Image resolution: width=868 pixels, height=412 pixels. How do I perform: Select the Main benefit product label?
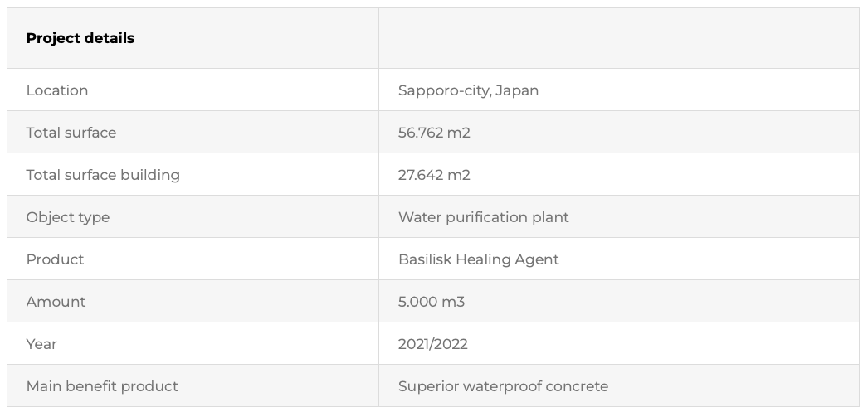pos(102,386)
